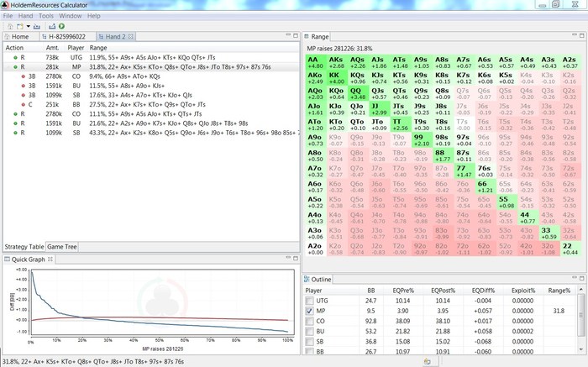This screenshot has width=588, height=367.
Task: Start calculation with green play icon
Action: (x=61, y=26)
